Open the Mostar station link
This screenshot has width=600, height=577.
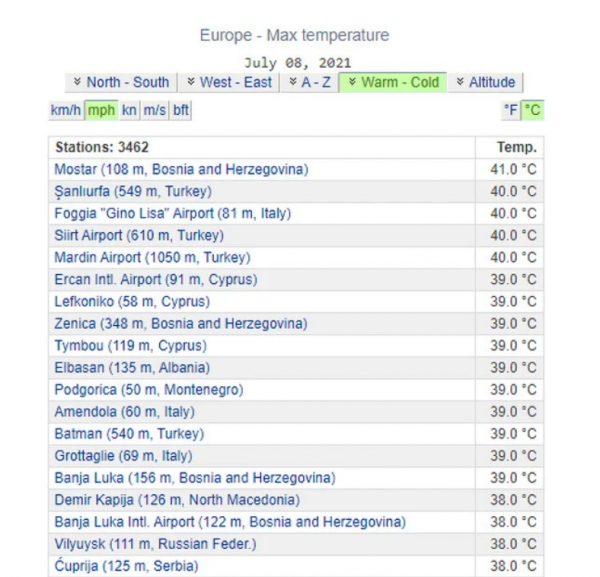181,169
